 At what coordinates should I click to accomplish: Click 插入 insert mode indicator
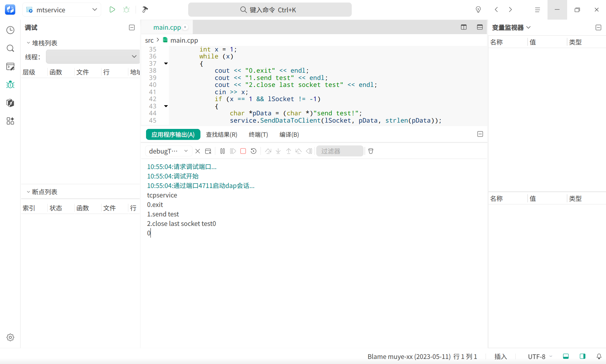(500, 356)
